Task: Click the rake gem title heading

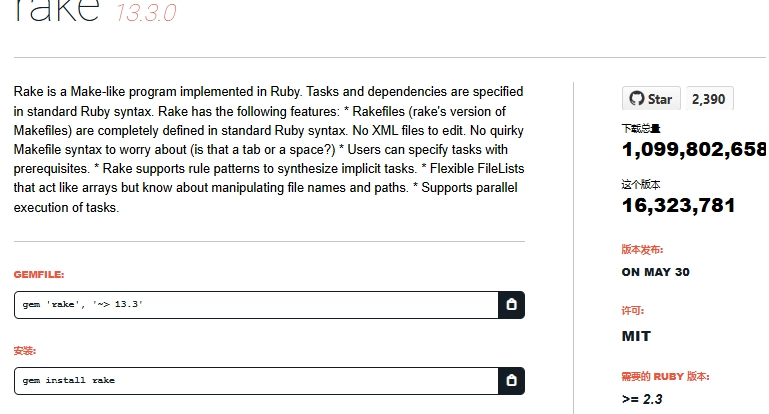Action: coord(57,10)
